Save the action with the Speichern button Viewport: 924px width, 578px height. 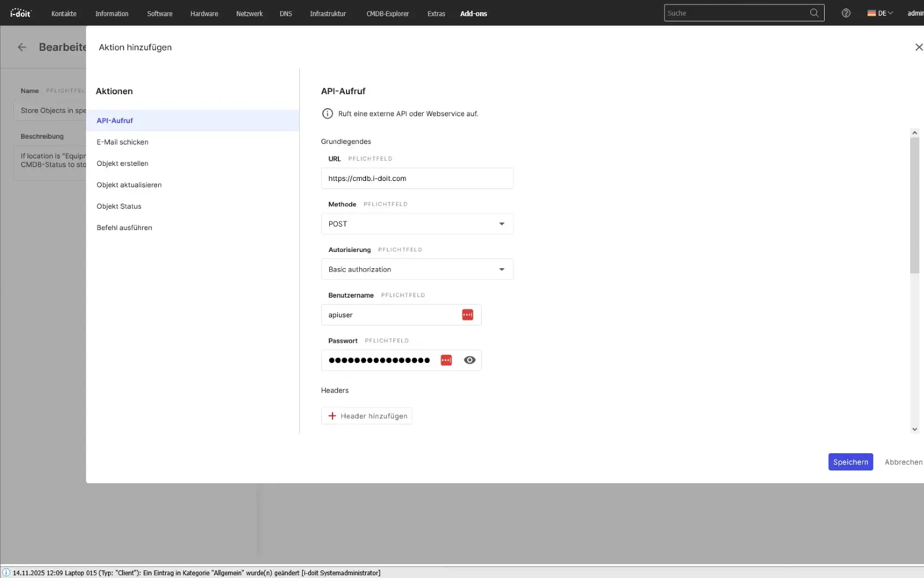[850, 462]
